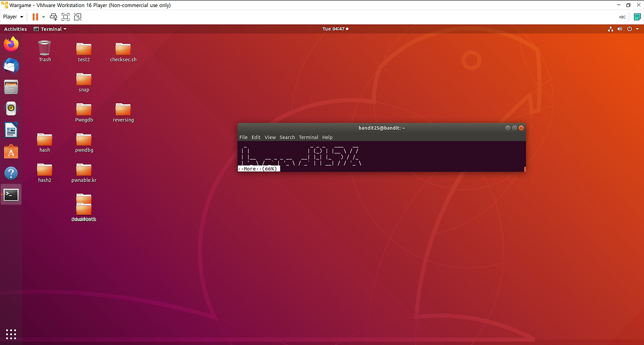
Task: Open Terminal menu in terminal window
Action: click(x=308, y=137)
